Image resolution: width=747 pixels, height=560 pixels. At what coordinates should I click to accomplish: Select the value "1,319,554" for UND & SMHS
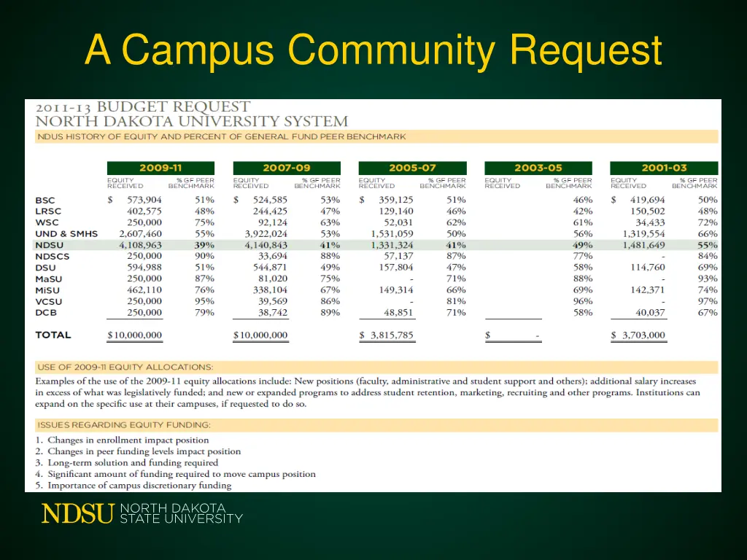643,234
